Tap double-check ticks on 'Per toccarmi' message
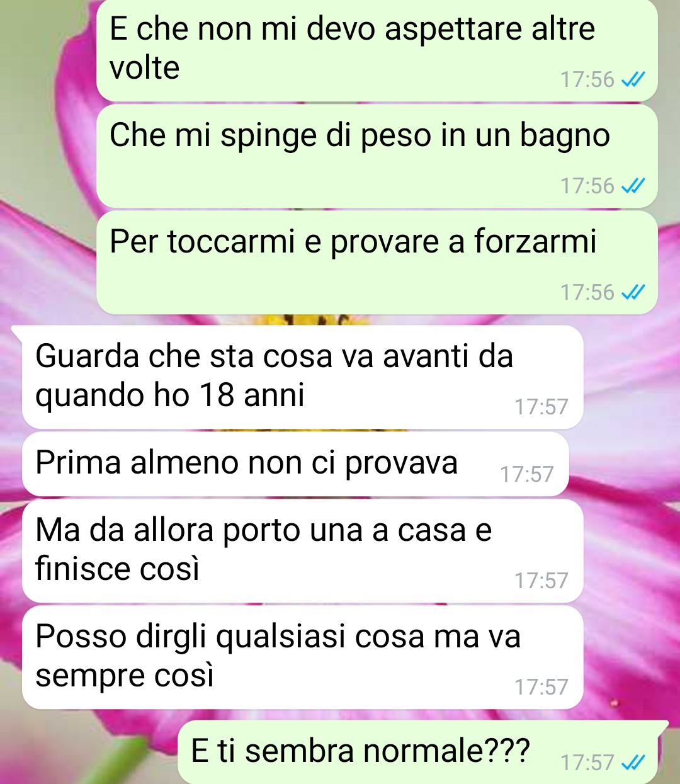This screenshot has height=784, width=680. 633,293
